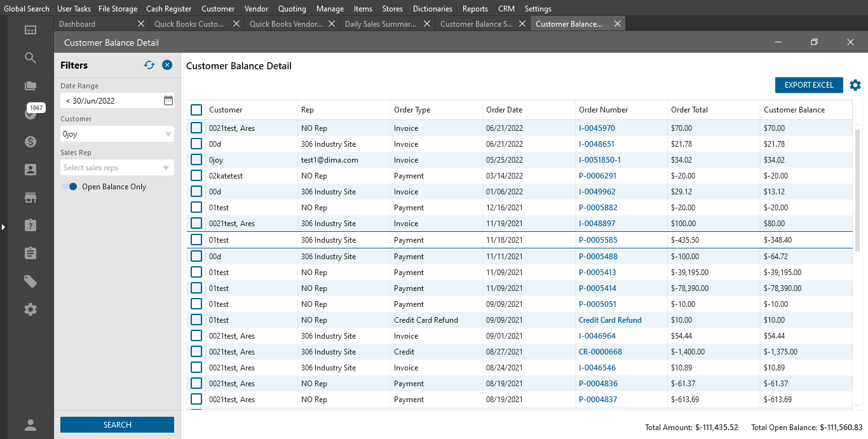Check the select-all checkbox in table header
Viewport: 868px width, 439px height.
click(196, 110)
